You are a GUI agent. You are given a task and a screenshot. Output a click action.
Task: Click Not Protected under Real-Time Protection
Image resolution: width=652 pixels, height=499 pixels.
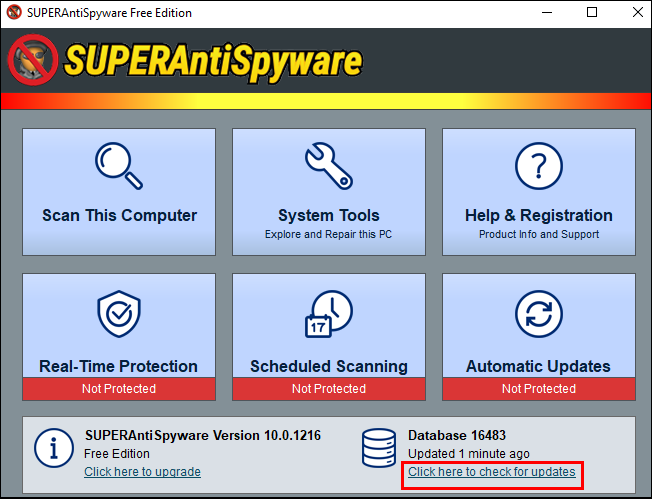[x=119, y=389]
